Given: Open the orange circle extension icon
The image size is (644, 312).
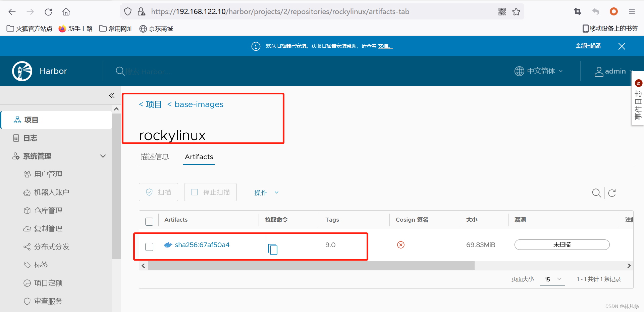Looking at the screenshot, I should tap(614, 12).
